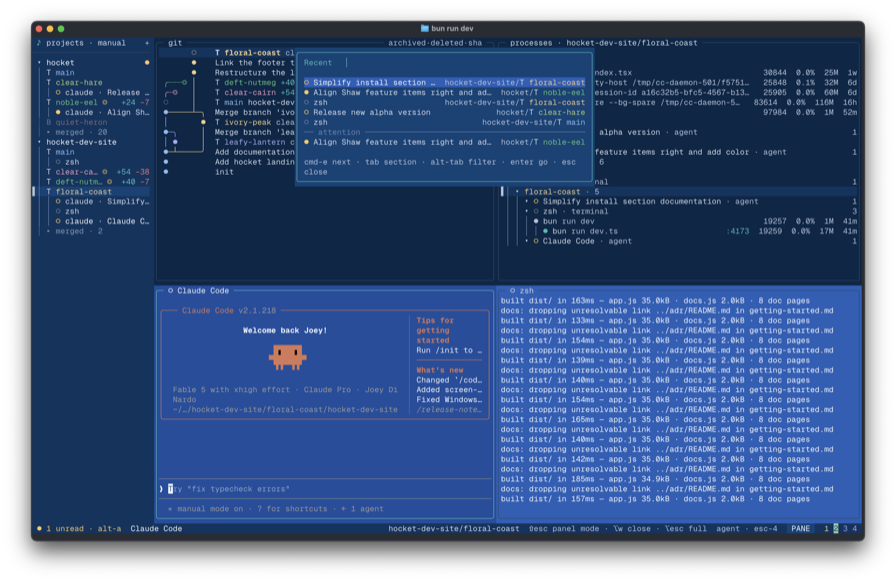Click the Claude Code pixel mascot

(x=287, y=357)
